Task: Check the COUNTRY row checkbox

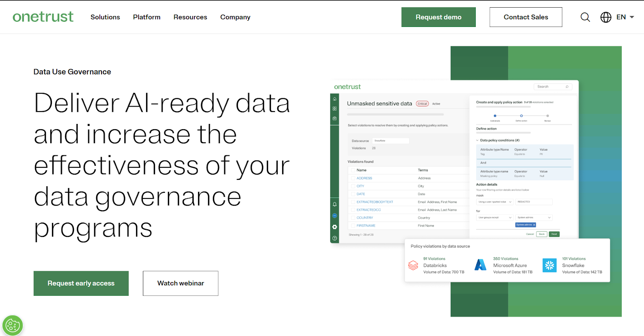Action: [353, 218]
